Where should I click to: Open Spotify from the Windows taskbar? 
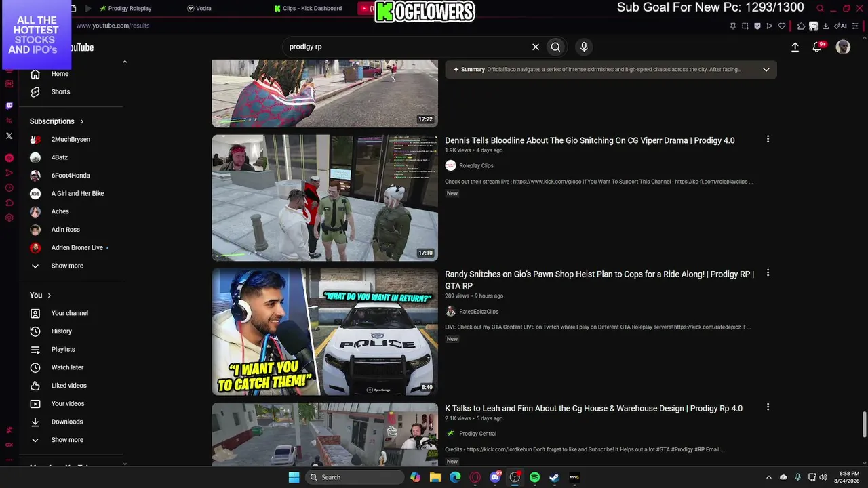[534, 477]
